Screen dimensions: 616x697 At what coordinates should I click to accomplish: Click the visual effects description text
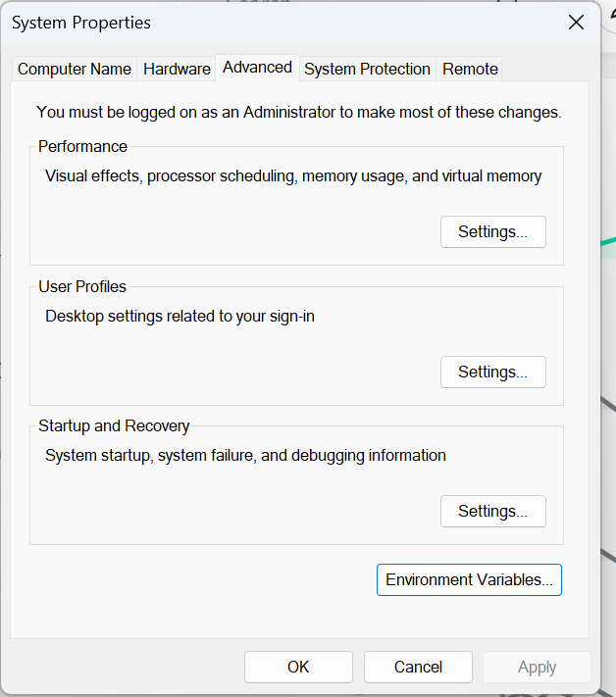coord(293,176)
